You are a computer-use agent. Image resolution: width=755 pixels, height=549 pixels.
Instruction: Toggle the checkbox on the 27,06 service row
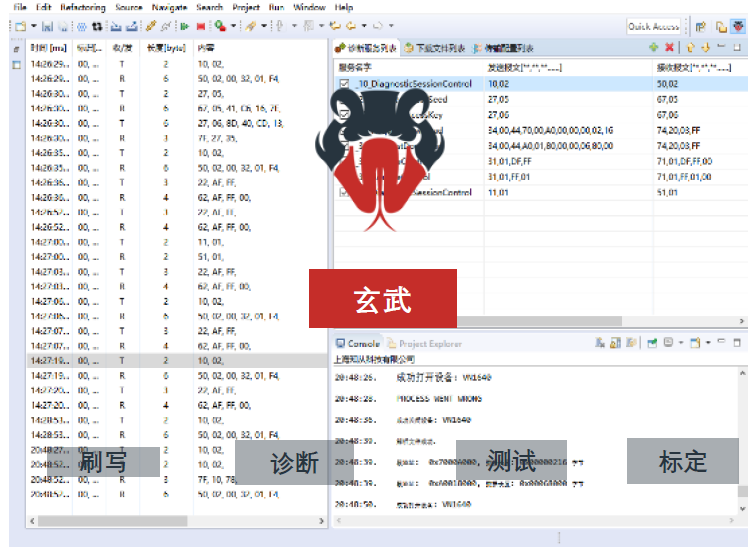coord(345,115)
